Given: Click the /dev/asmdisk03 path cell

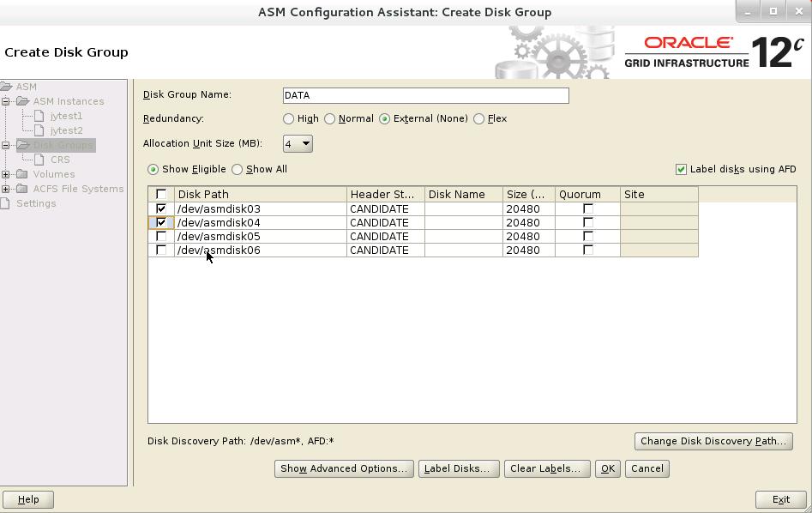Looking at the screenshot, I should 261,208.
